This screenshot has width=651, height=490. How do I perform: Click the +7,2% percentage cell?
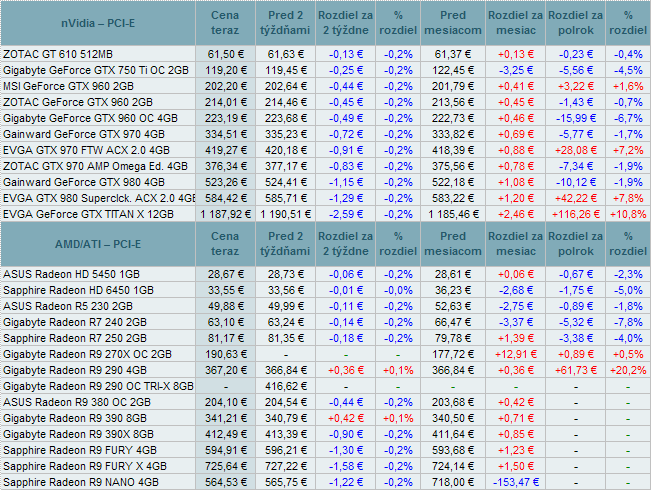628,150
